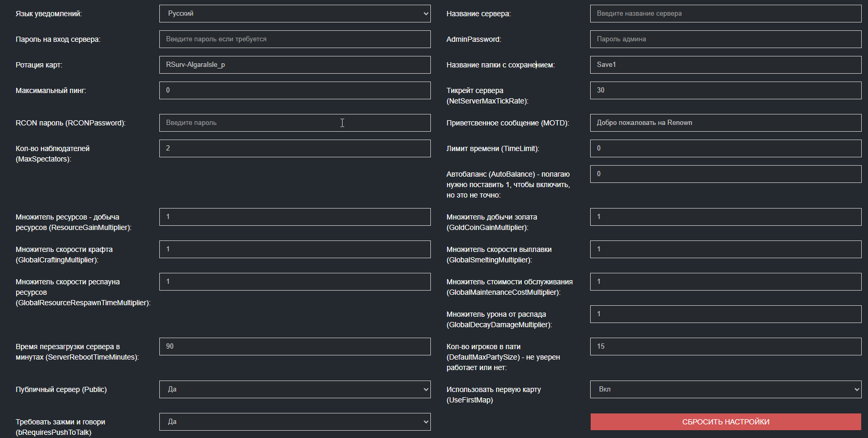Expand the bRequiresPushToTalk dropdown

(x=295, y=422)
